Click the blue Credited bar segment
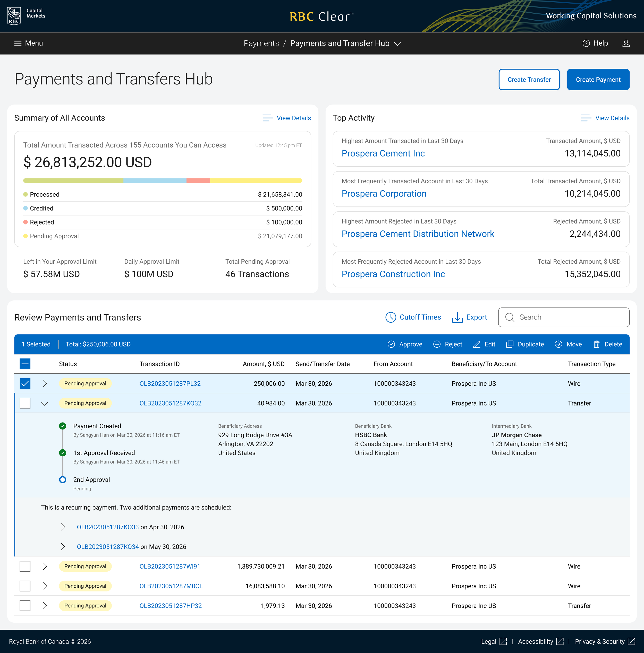Screen dimensions: 644x653 click(x=155, y=181)
